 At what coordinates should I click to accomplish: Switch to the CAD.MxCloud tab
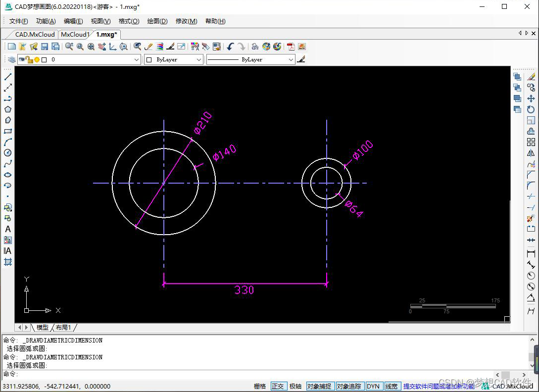[x=35, y=34]
